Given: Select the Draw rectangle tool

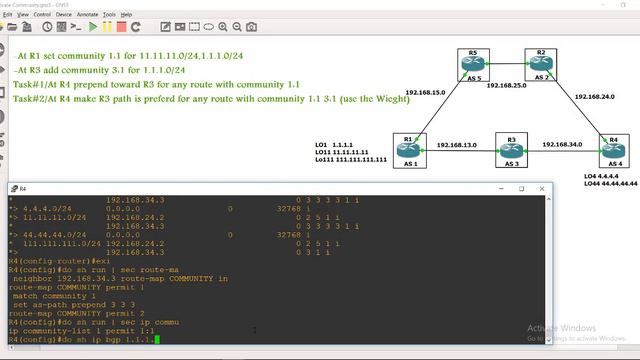Looking at the screenshot, I should 194,27.
